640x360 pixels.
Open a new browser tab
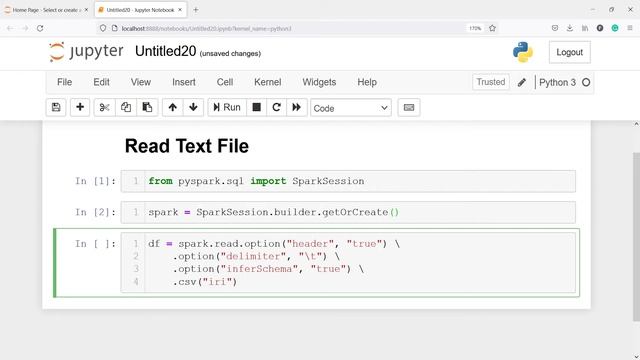click(196, 10)
